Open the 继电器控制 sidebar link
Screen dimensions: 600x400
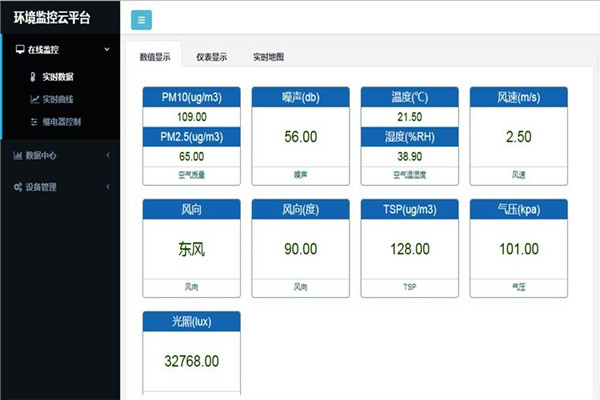pyautogui.click(x=61, y=121)
